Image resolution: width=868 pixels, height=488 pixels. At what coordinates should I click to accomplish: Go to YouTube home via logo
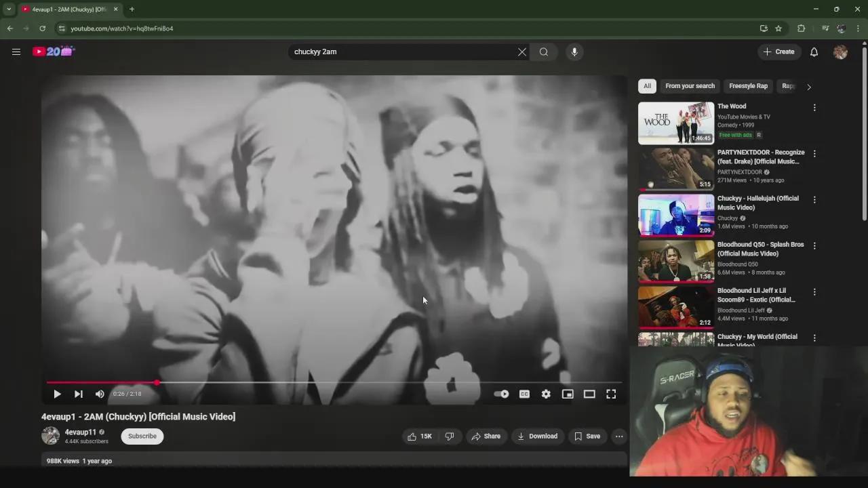54,52
